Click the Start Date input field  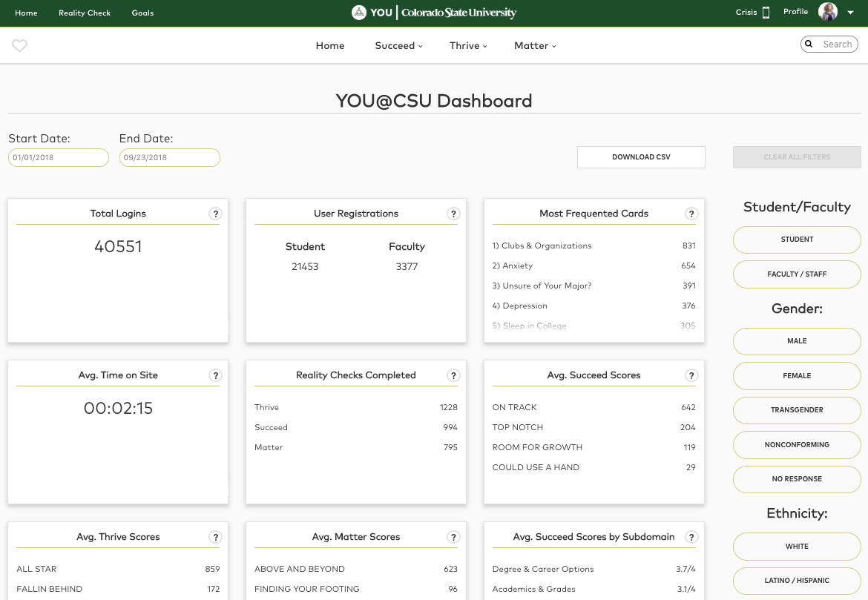coord(58,157)
